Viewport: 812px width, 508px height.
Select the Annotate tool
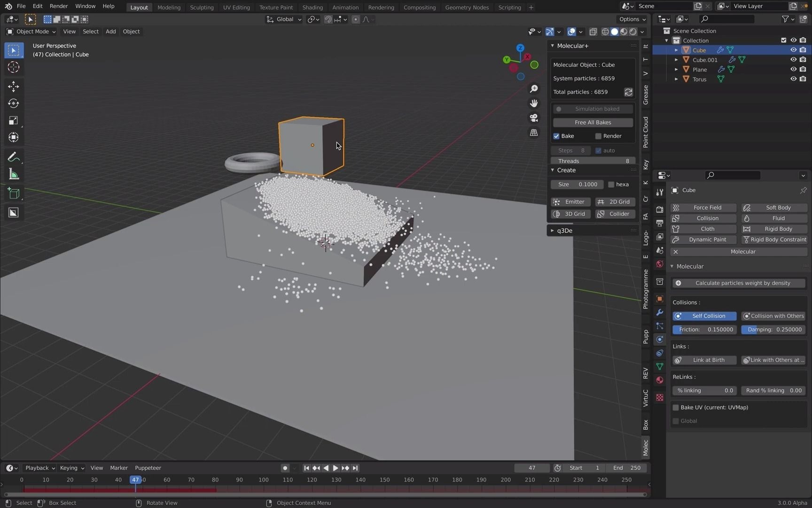click(13, 156)
